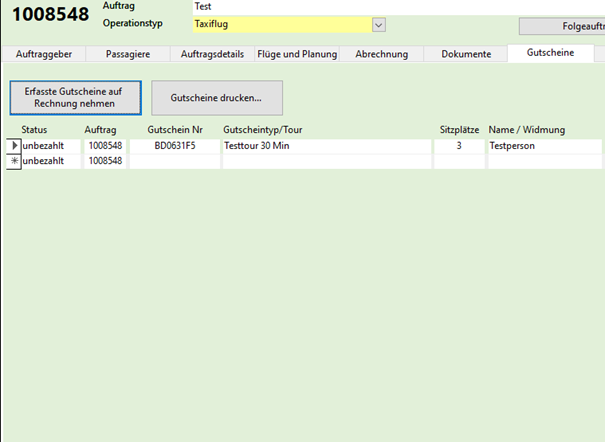Click the new record asterisk row selector
The height and width of the screenshot is (442, 605).
coord(14,161)
